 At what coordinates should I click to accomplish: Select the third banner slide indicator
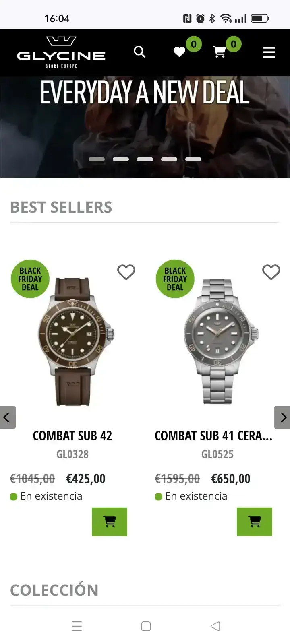click(145, 159)
